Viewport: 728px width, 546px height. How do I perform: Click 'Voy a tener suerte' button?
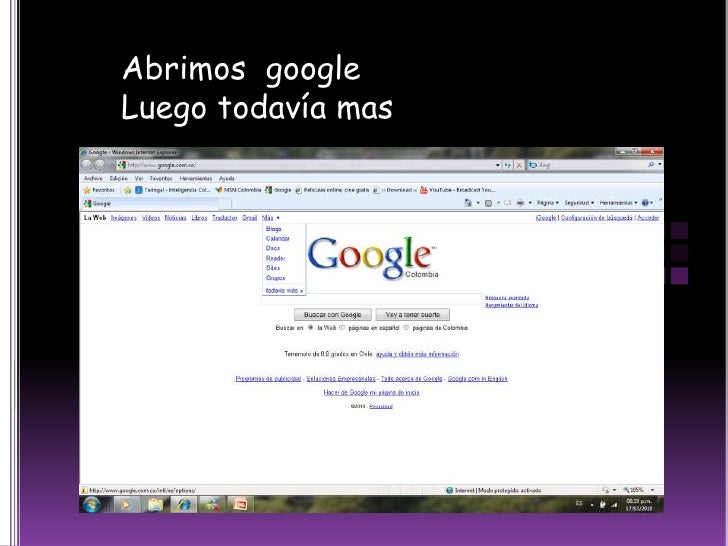[x=412, y=315]
